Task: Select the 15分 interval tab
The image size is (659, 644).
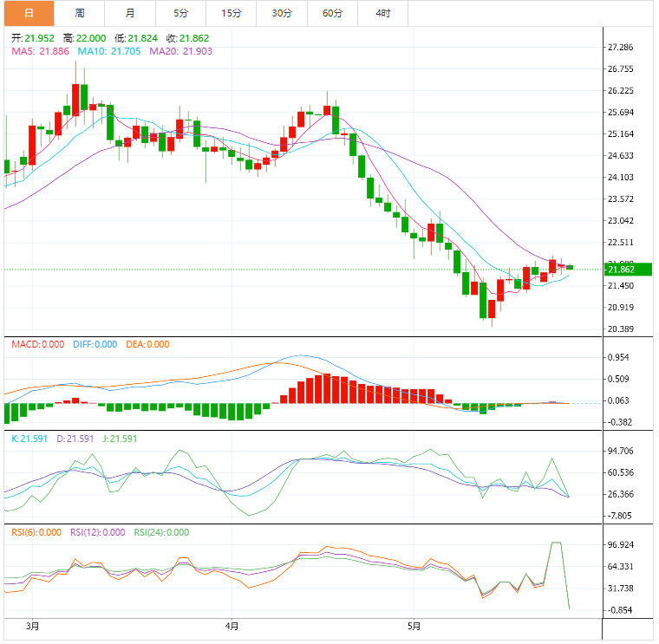Action: tap(232, 13)
